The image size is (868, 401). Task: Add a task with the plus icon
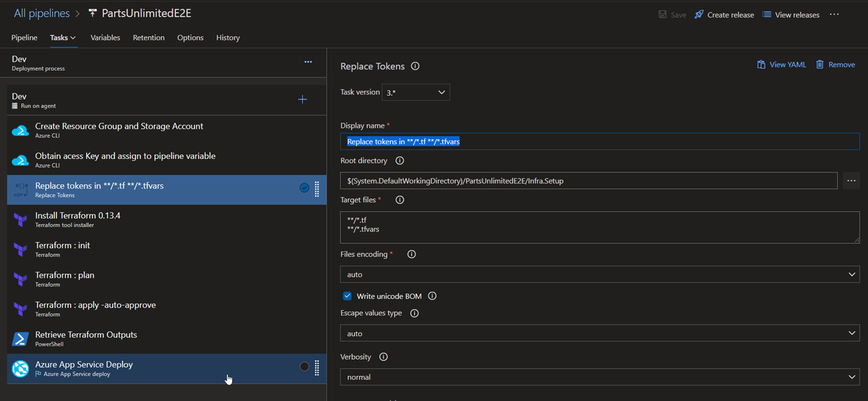point(302,100)
